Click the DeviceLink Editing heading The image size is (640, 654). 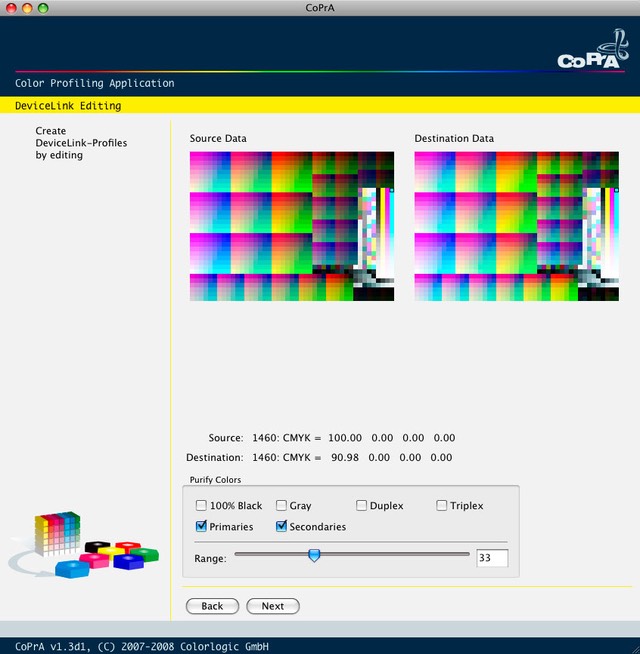tap(68, 106)
